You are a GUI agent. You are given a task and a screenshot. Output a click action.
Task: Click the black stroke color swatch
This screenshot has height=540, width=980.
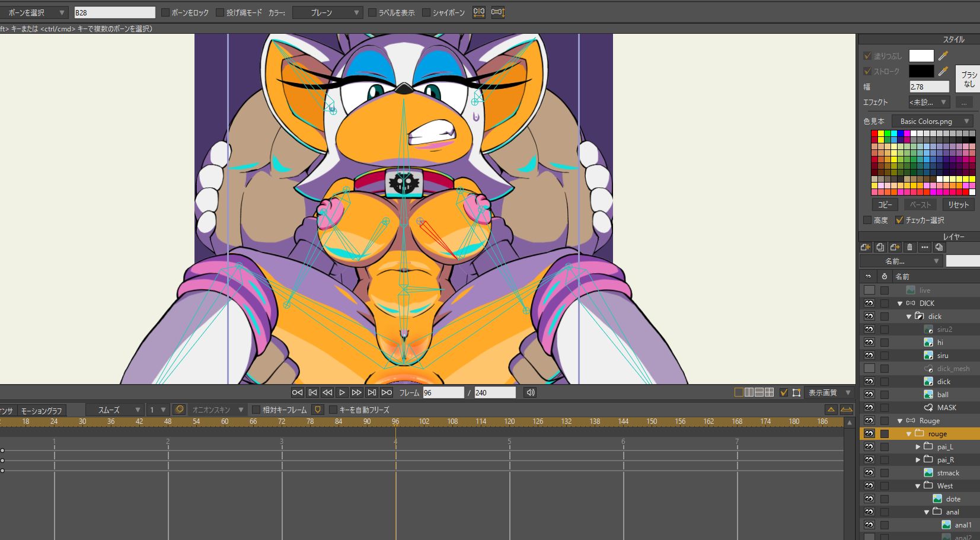(x=921, y=71)
